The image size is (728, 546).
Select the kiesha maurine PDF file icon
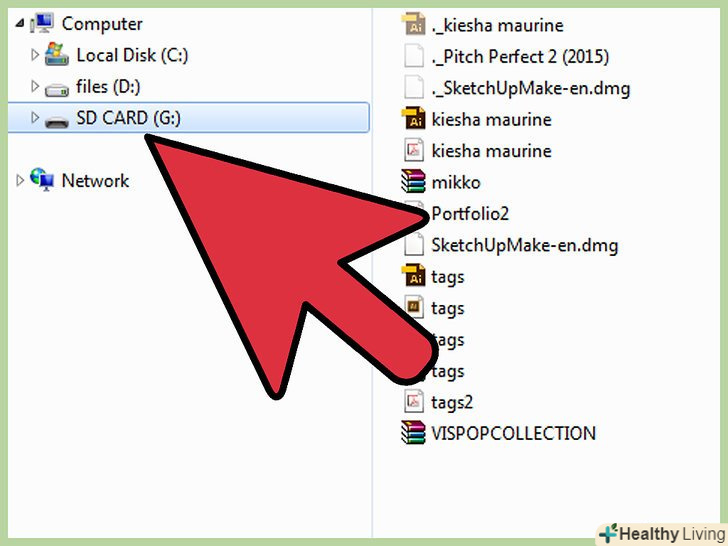pyautogui.click(x=413, y=150)
